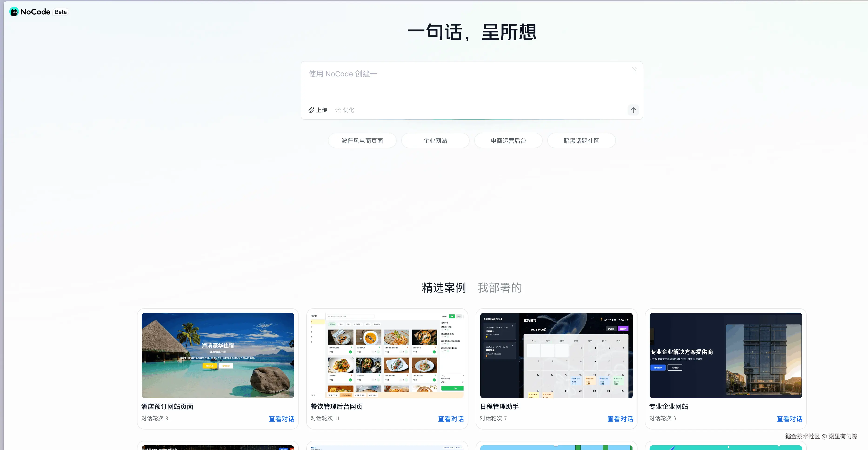This screenshot has height=450, width=868.
Task: Open 查看对话 for 专业企业网站
Action: [789, 419]
